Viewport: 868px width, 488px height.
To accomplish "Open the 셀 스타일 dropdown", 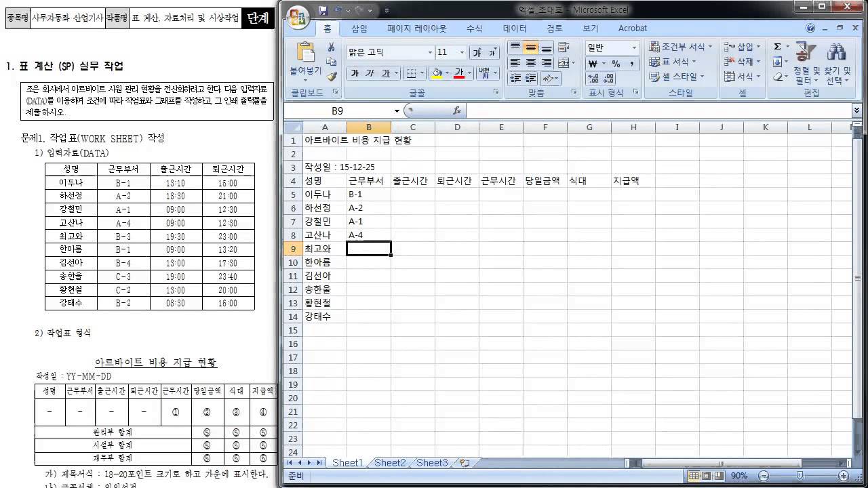I will [677, 77].
